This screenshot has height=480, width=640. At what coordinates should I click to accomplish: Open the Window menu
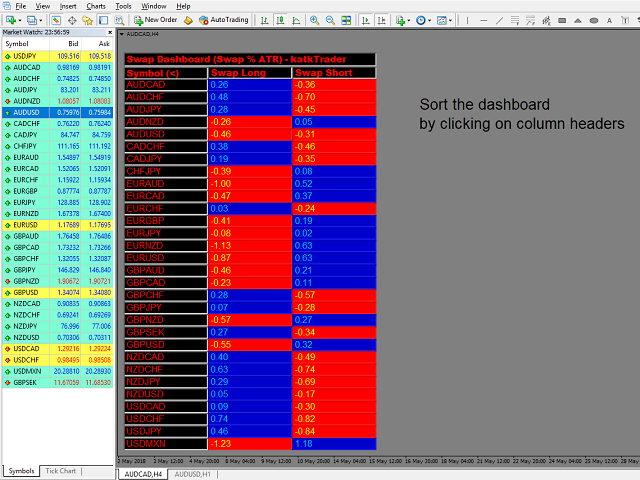154,6
